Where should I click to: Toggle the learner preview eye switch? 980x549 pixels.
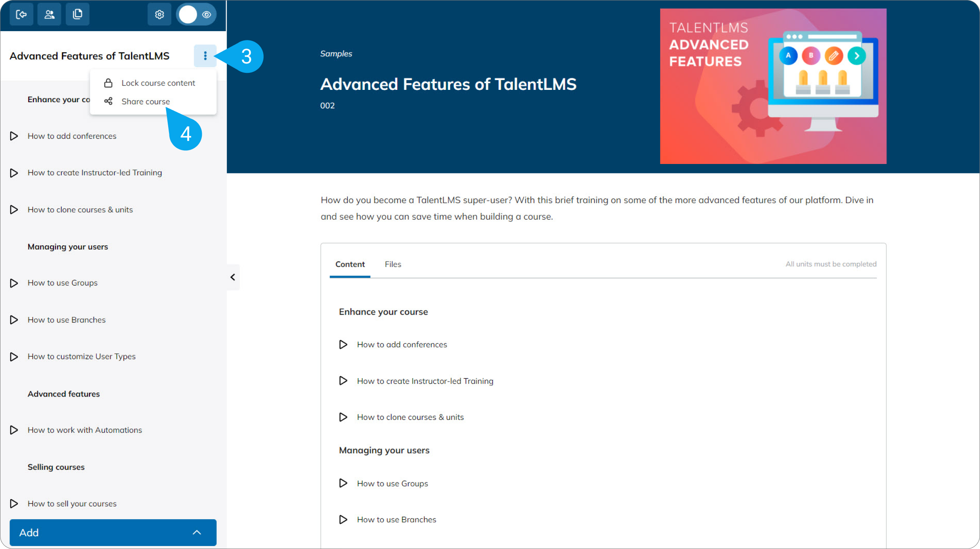pyautogui.click(x=196, y=14)
